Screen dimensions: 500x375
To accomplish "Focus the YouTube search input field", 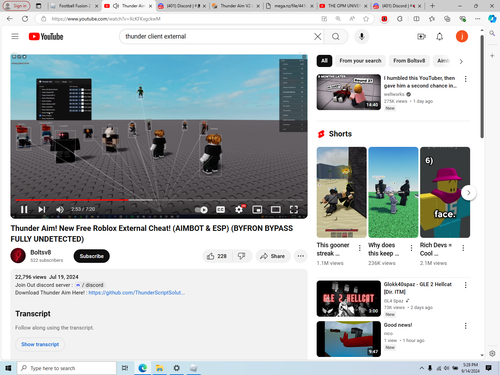I will point(218,36).
